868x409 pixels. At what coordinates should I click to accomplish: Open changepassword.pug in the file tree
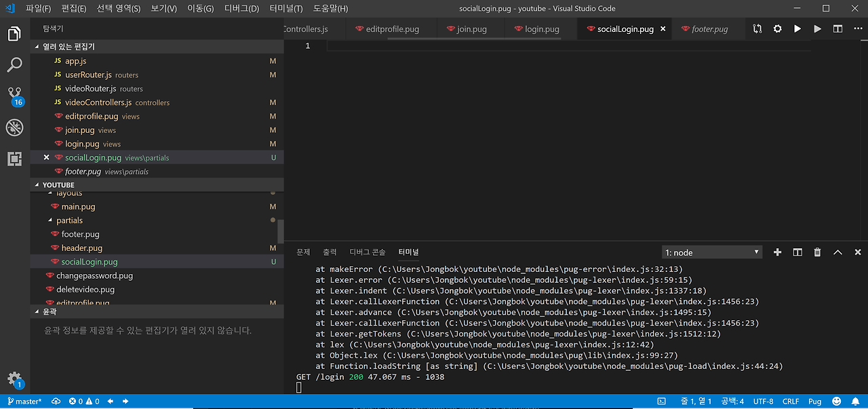[157, 276]
